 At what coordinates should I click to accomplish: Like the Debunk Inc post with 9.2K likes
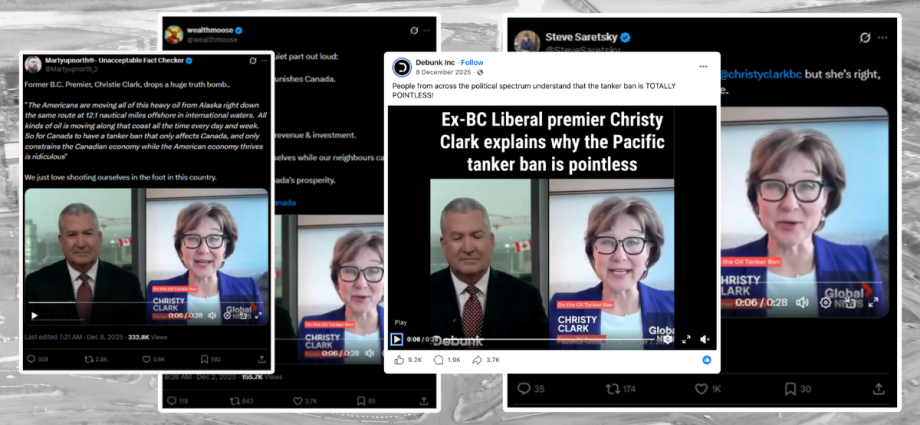click(x=409, y=360)
